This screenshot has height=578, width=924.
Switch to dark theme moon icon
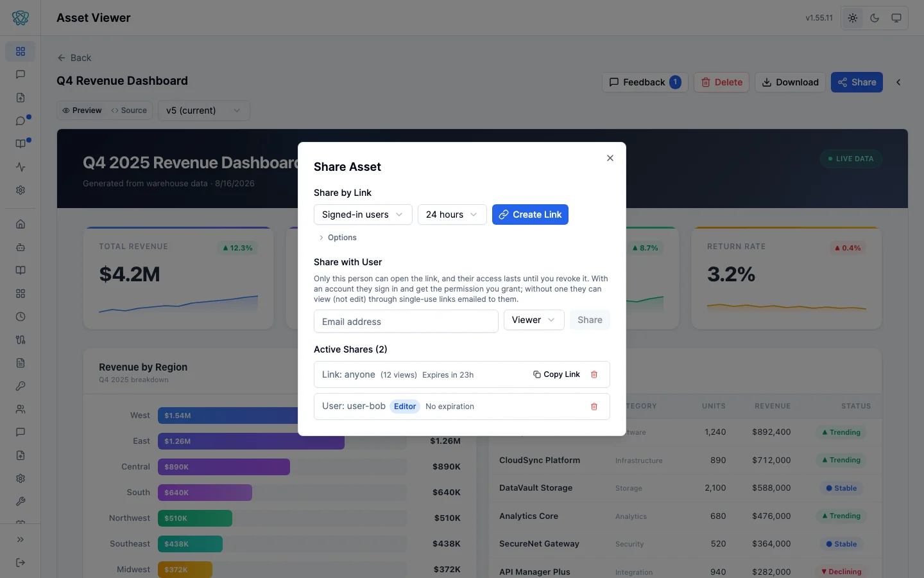click(x=875, y=18)
